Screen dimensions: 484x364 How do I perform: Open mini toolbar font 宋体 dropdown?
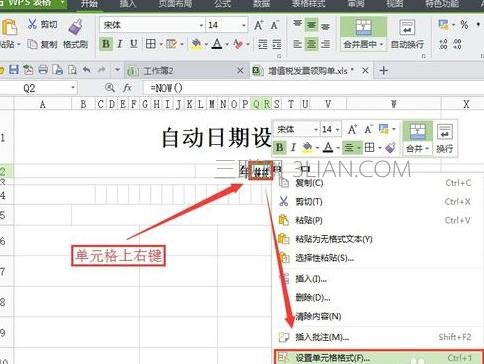[x=316, y=129]
